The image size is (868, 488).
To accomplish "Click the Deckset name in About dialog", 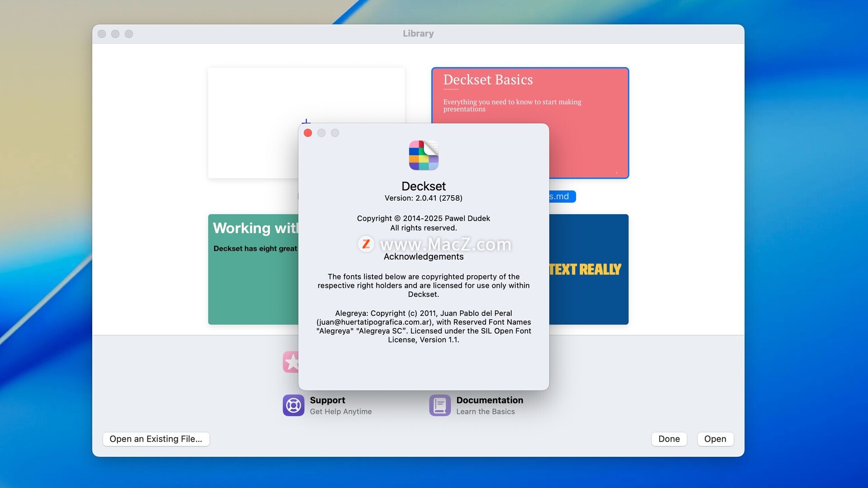I will coord(424,186).
